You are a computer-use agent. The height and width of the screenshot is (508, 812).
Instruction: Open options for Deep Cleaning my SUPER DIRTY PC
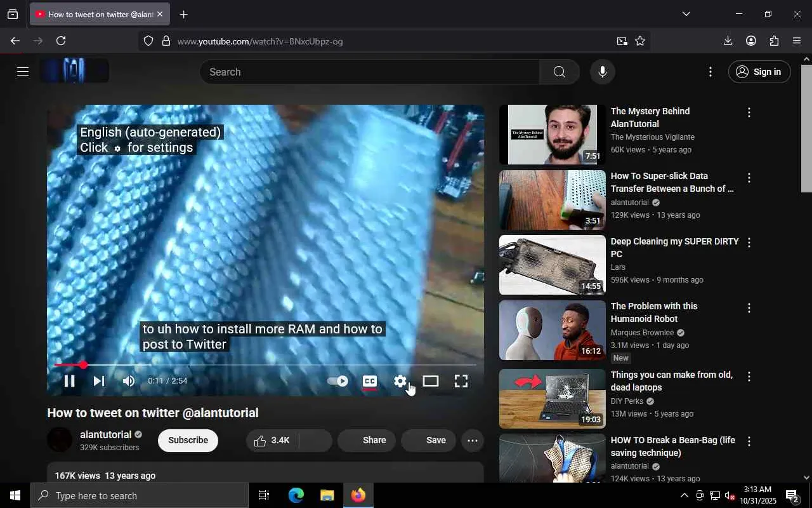click(x=749, y=243)
